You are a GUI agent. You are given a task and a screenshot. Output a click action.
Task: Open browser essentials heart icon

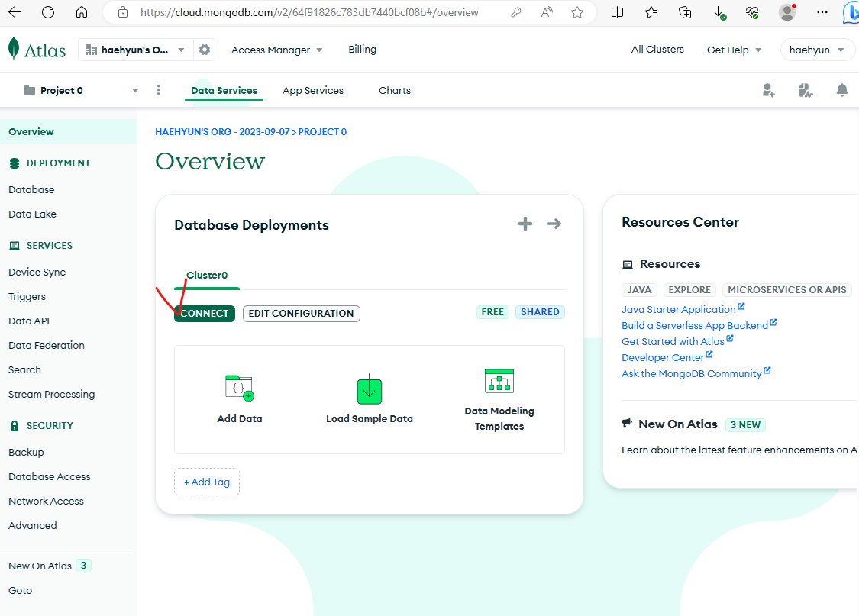(x=752, y=12)
